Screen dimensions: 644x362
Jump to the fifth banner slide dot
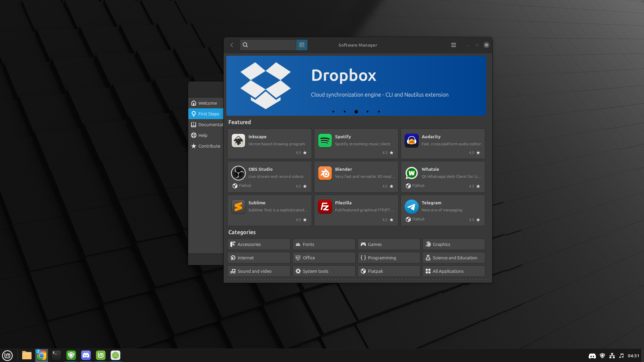click(379, 112)
